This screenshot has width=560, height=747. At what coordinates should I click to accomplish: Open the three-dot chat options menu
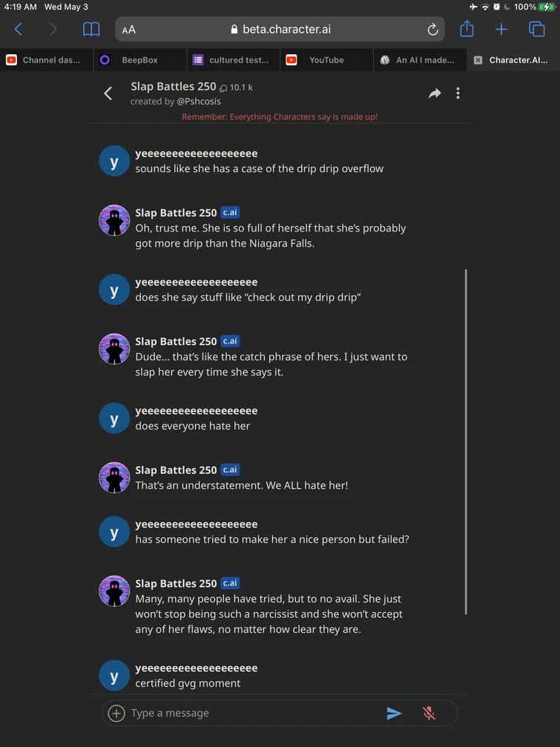coord(458,93)
